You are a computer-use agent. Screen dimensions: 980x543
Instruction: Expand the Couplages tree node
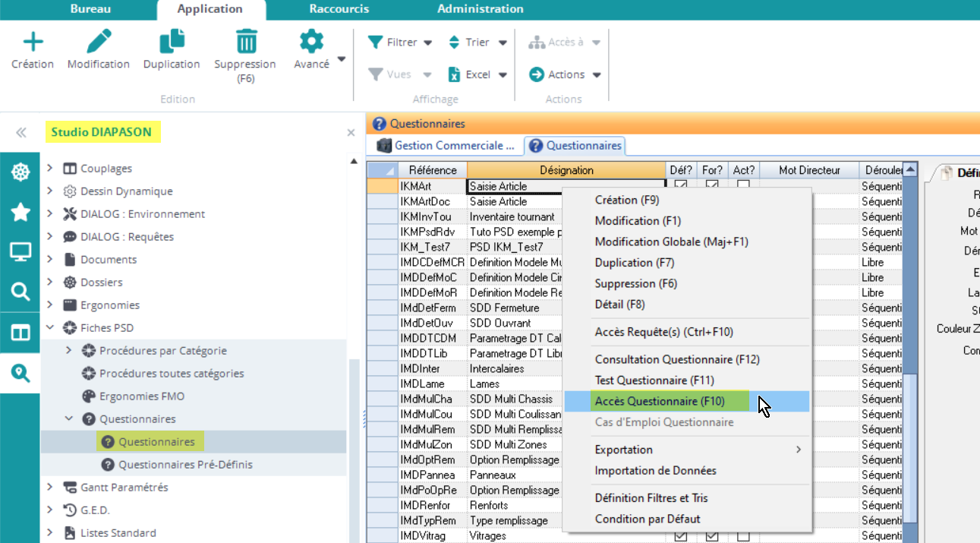50,169
